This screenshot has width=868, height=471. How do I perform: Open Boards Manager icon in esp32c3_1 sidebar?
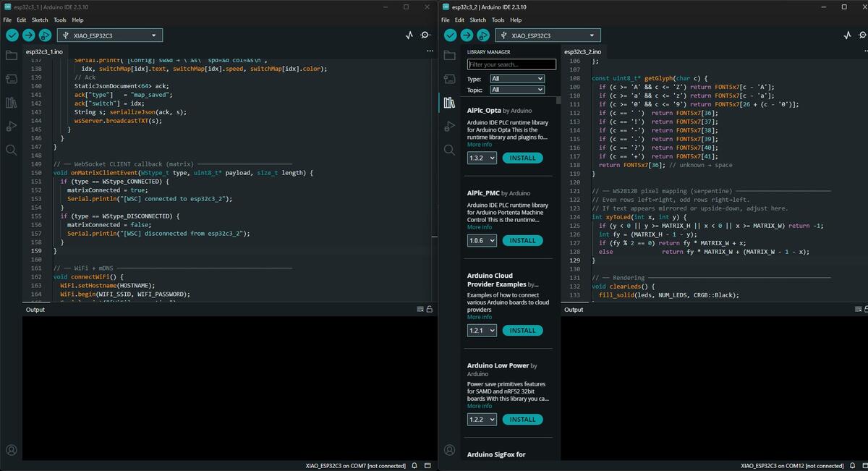[11, 78]
